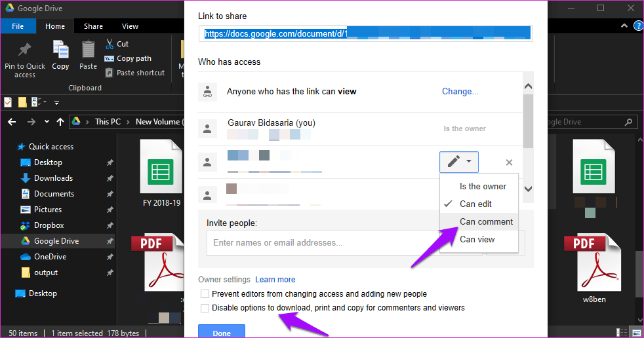Viewport: 644px width, 338px height.
Task: Open customize quick access toolbar dropdown
Action: click(56, 103)
